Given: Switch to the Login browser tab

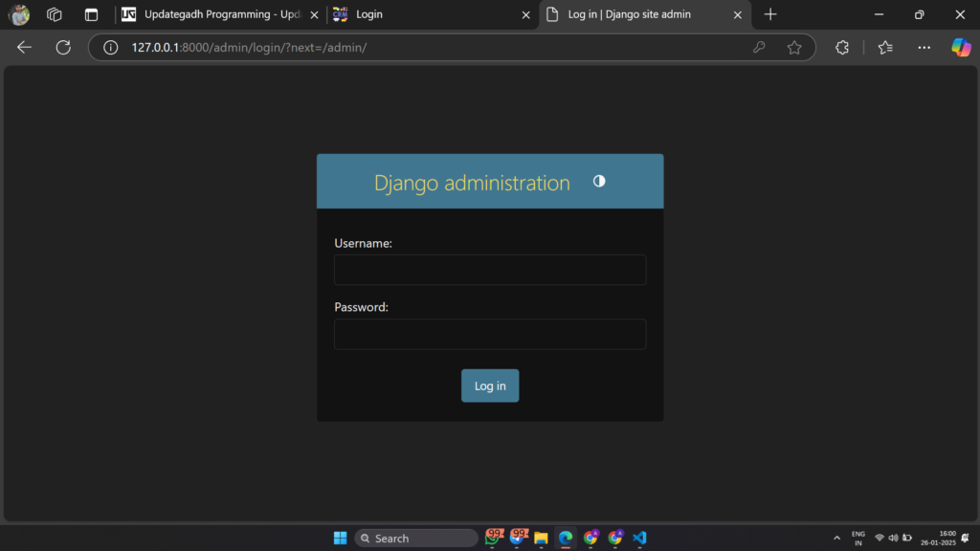Looking at the screenshot, I should click(x=432, y=14).
